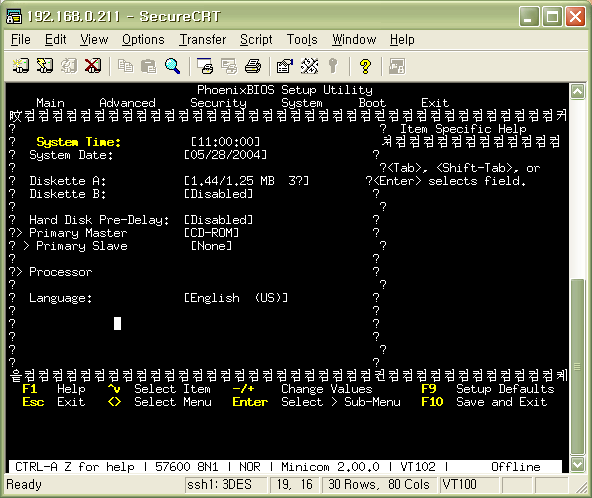This screenshot has width=592, height=498.
Task: Click the last greyed toolbar icon
Action: [x=397, y=66]
